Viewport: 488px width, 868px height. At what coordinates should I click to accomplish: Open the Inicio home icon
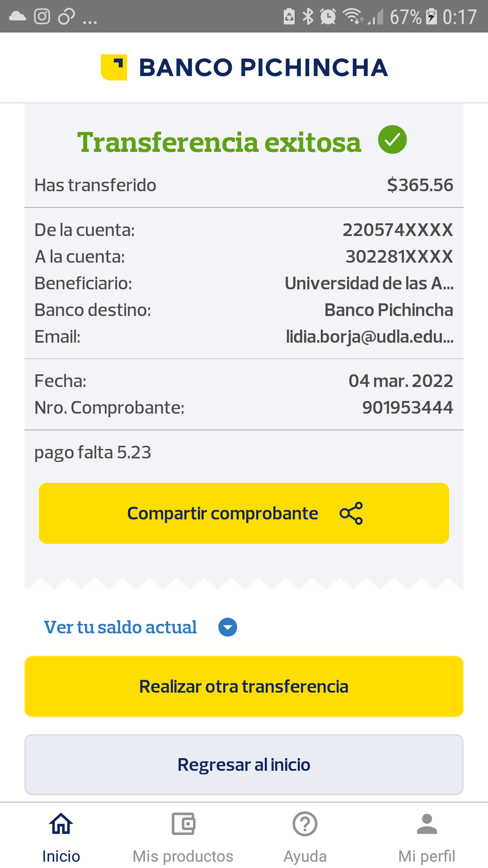[61, 824]
